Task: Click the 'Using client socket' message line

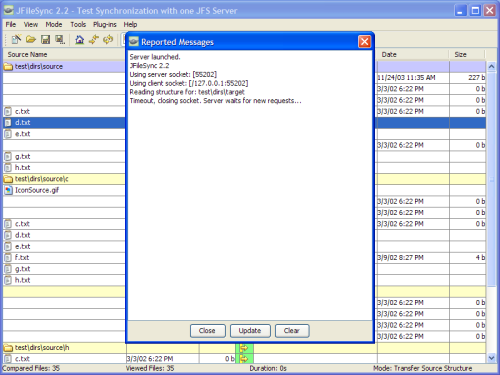Action: pyautogui.click(x=189, y=83)
